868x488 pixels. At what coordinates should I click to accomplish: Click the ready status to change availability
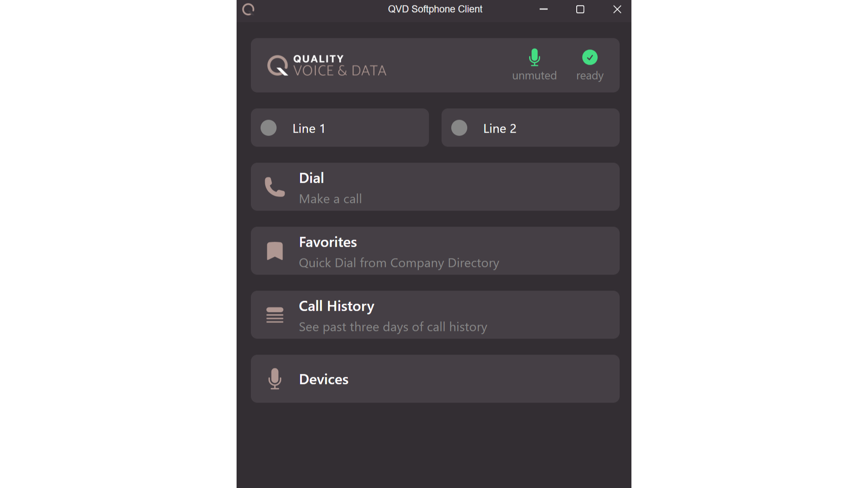[x=589, y=65]
